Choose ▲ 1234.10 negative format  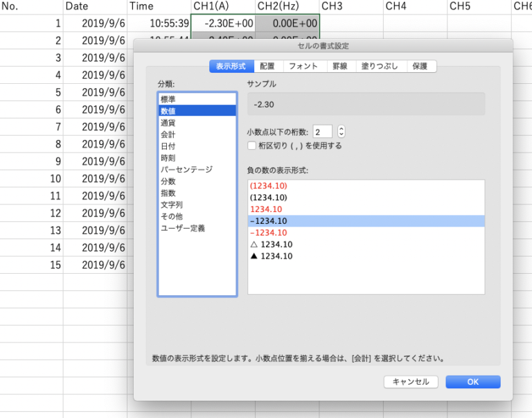point(366,256)
